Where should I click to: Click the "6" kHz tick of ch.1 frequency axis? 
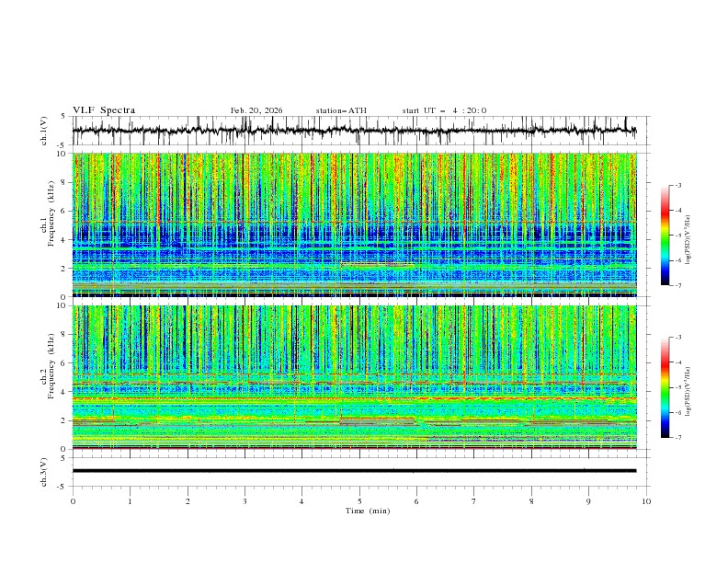pos(64,211)
